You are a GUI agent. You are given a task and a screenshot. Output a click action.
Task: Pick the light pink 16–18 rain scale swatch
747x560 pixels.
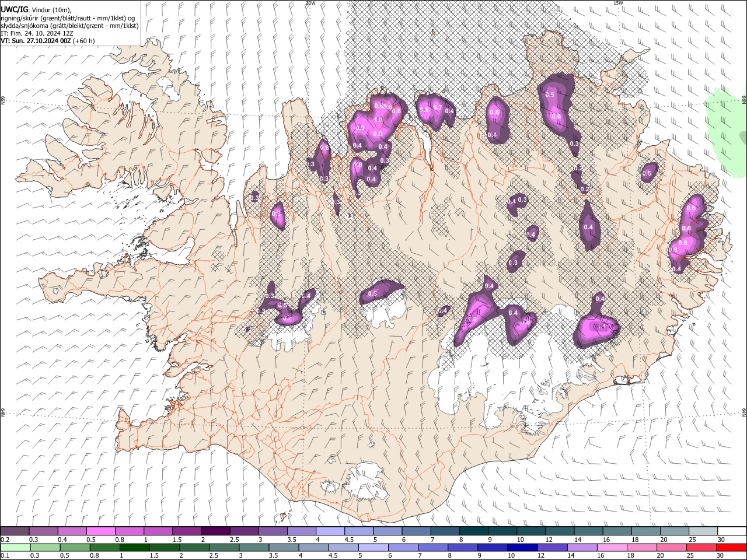(612, 547)
